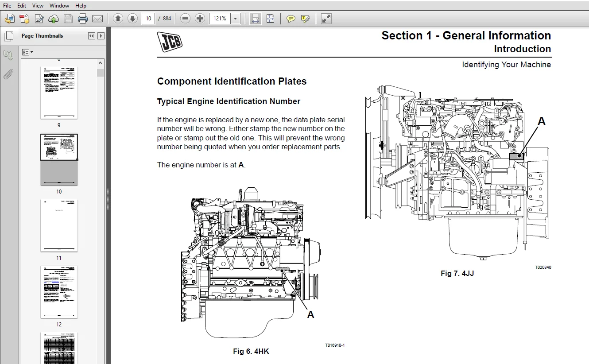This screenshot has width=589, height=364.
Task: Open the Window menu
Action: pyautogui.click(x=59, y=6)
